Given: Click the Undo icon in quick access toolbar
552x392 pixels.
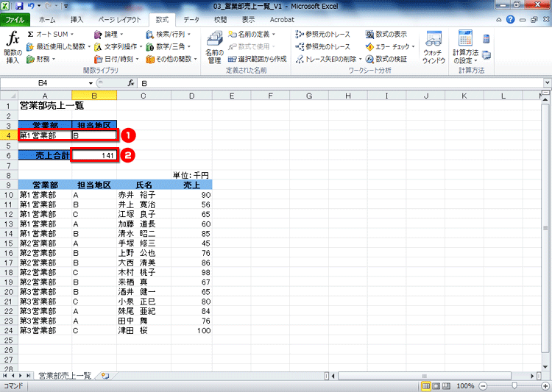Looking at the screenshot, I should (x=31, y=6).
